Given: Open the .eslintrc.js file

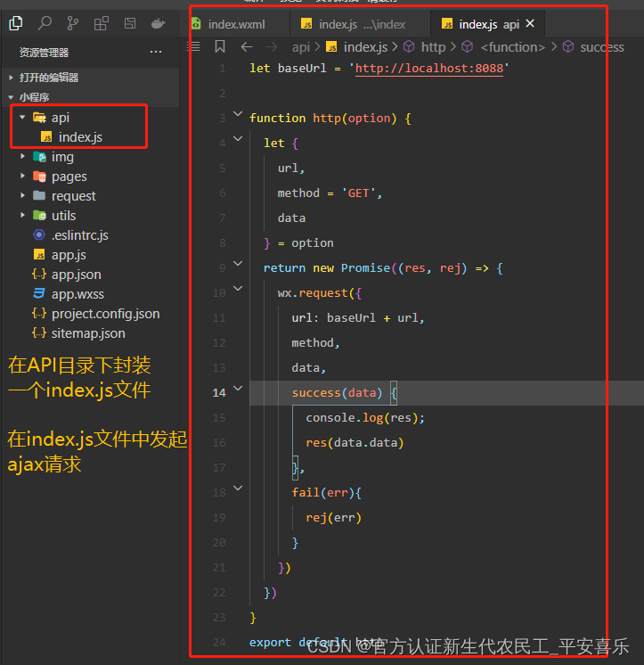Looking at the screenshot, I should (x=79, y=235).
